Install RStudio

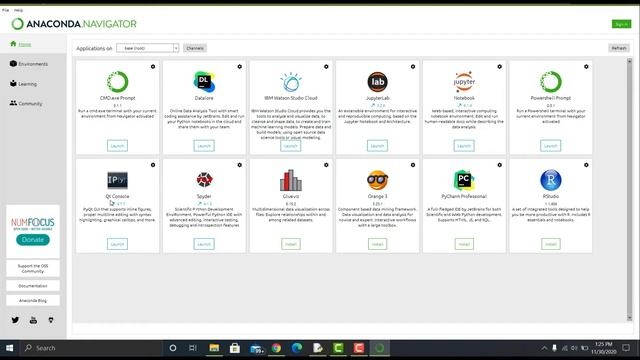point(551,244)
